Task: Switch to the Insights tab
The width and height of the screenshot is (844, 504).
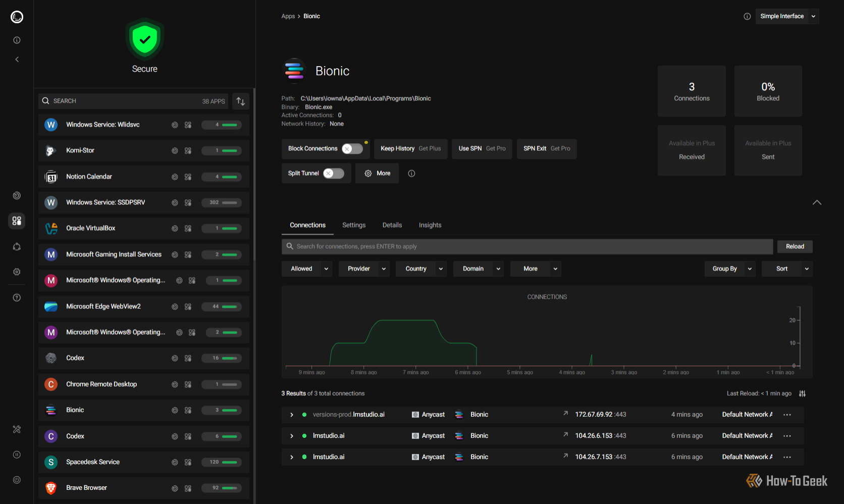Action: (x=430, y=226)
